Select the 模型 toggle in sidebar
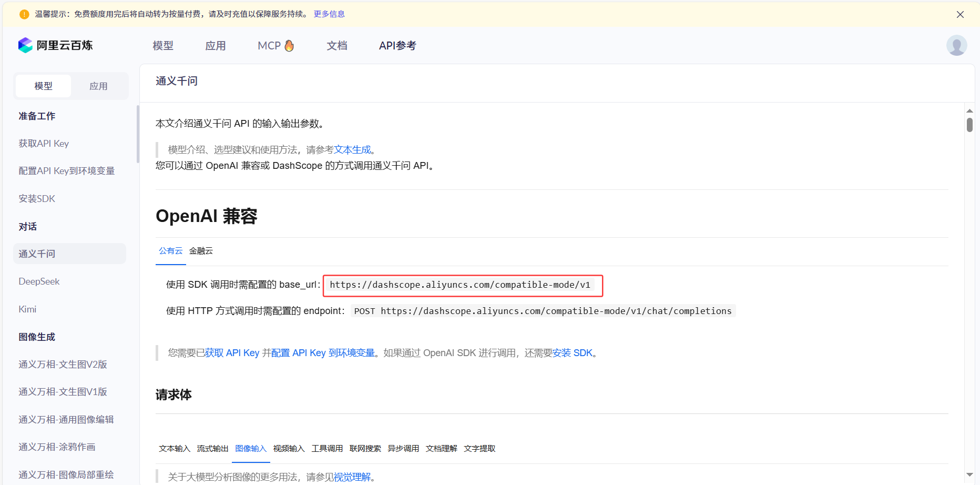 tap(43, 86)
